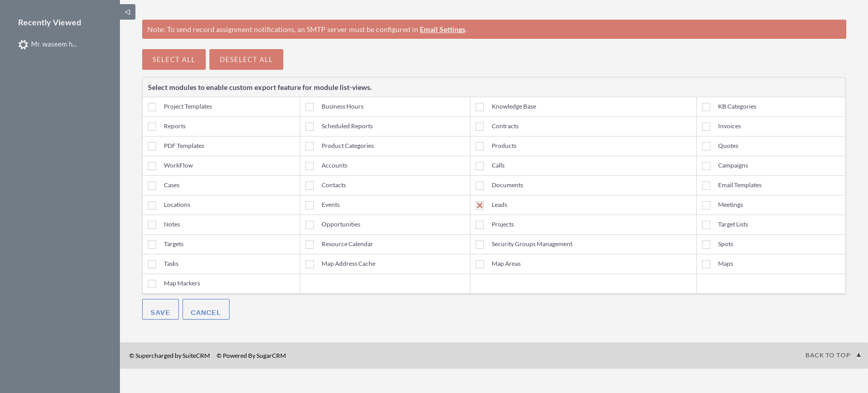Check the Meetings checkbox

[706, 205]
